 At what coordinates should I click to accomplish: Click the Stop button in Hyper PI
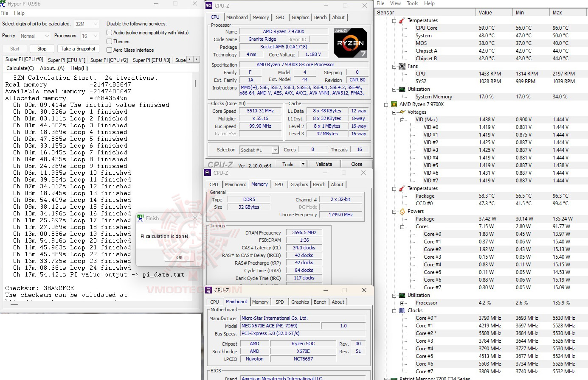tap(42, 49)
